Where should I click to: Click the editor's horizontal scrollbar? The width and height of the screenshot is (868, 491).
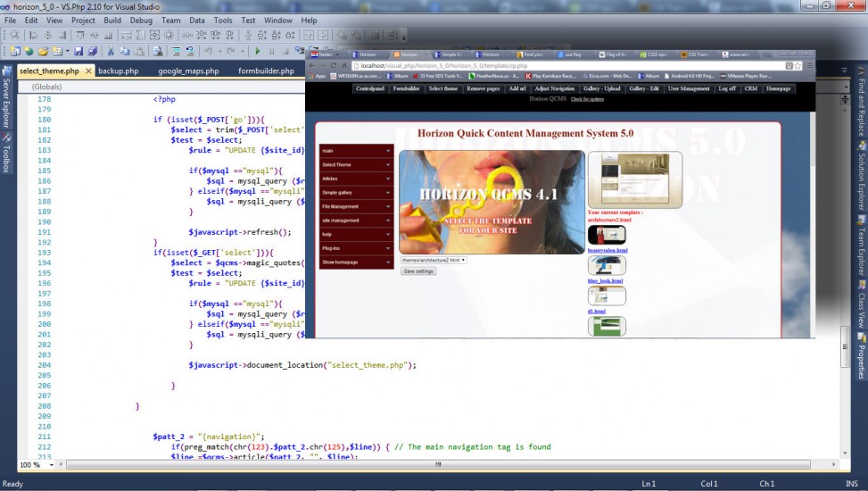(437, 464)
